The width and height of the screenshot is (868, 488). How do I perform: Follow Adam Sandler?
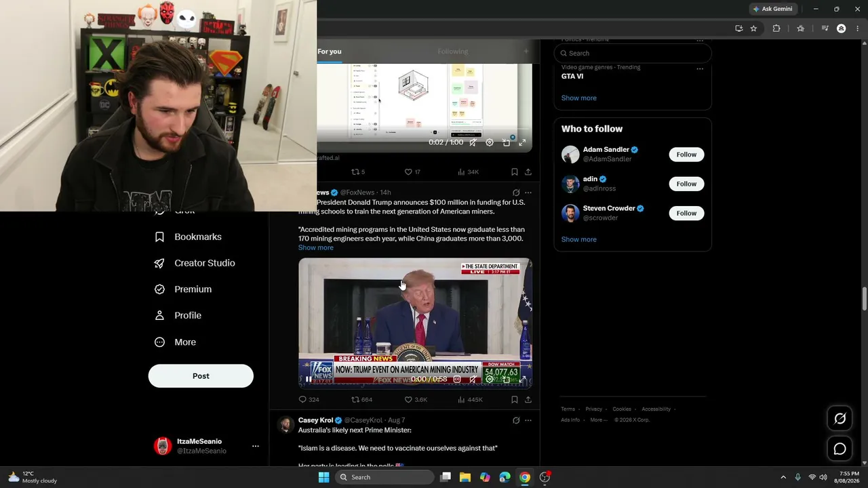686,155
